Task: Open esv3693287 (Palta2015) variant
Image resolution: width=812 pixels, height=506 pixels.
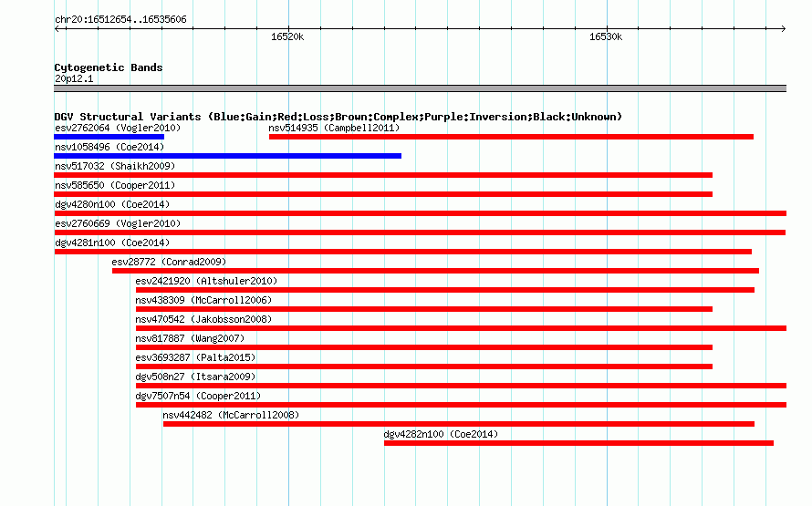Action: click(196, 357)
